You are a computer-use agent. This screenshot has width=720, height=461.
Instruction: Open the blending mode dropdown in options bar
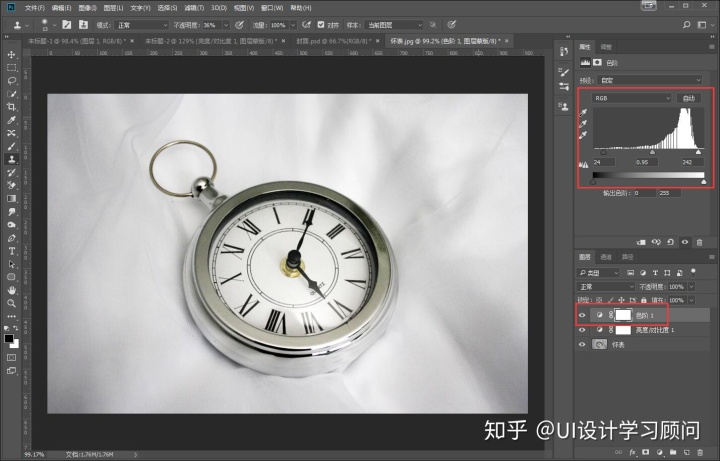(141, 25)
